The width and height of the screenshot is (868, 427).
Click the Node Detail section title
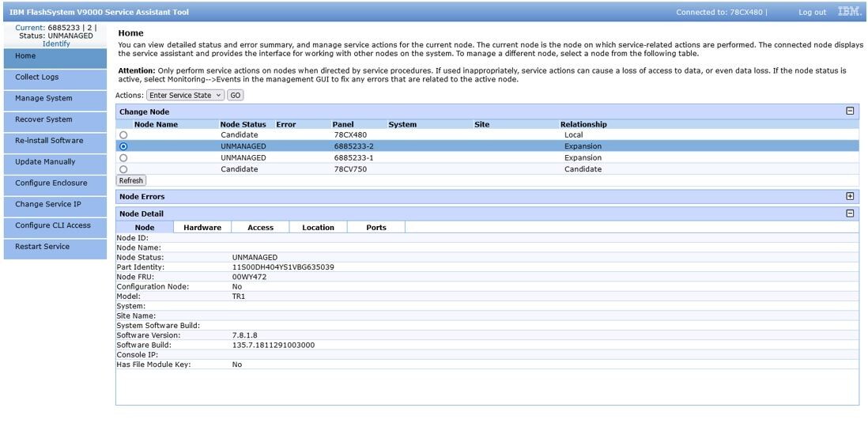coord(142,213)
